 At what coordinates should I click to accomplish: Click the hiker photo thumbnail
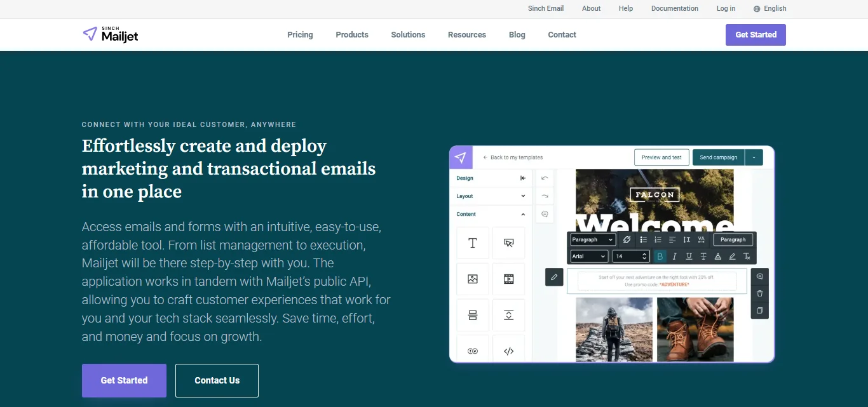pos(614,329)
